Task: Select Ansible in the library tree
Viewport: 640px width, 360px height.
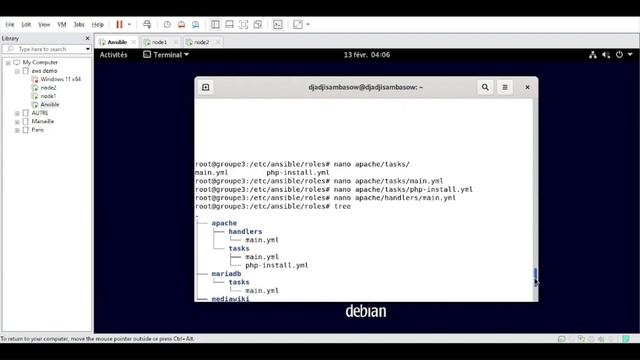Action: coord(50,105)
